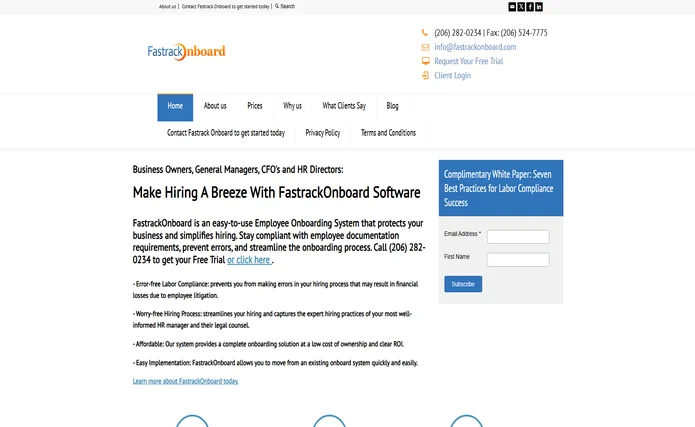Click the magnifier icon beside Search

click(x=277, y=6)
